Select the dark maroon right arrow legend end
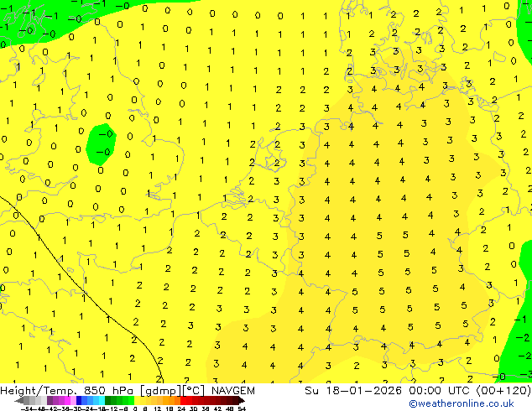Screen dimensions: 532x411 241,401
